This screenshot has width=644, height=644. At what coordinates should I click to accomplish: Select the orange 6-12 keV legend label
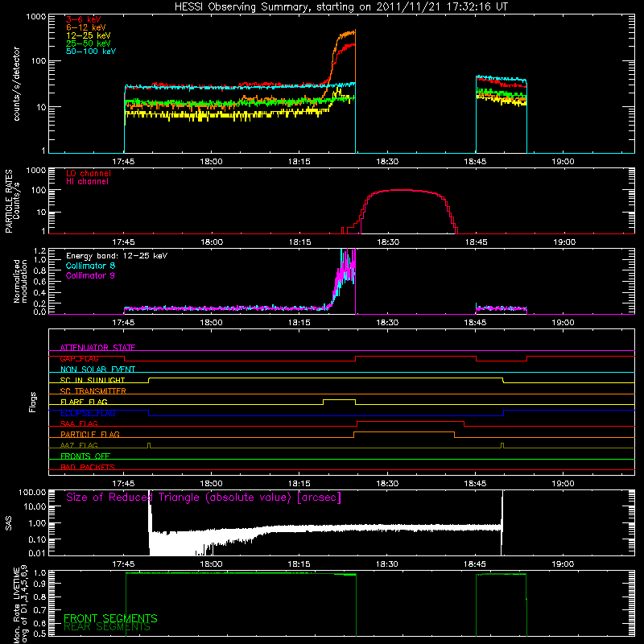point(86,27)
